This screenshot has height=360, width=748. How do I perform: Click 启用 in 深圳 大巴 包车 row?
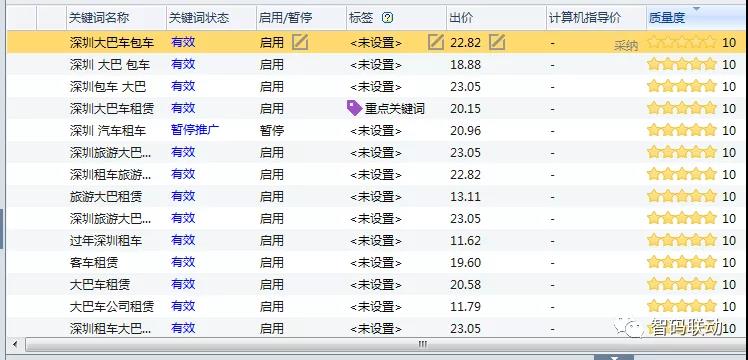[x=271, y=64]
